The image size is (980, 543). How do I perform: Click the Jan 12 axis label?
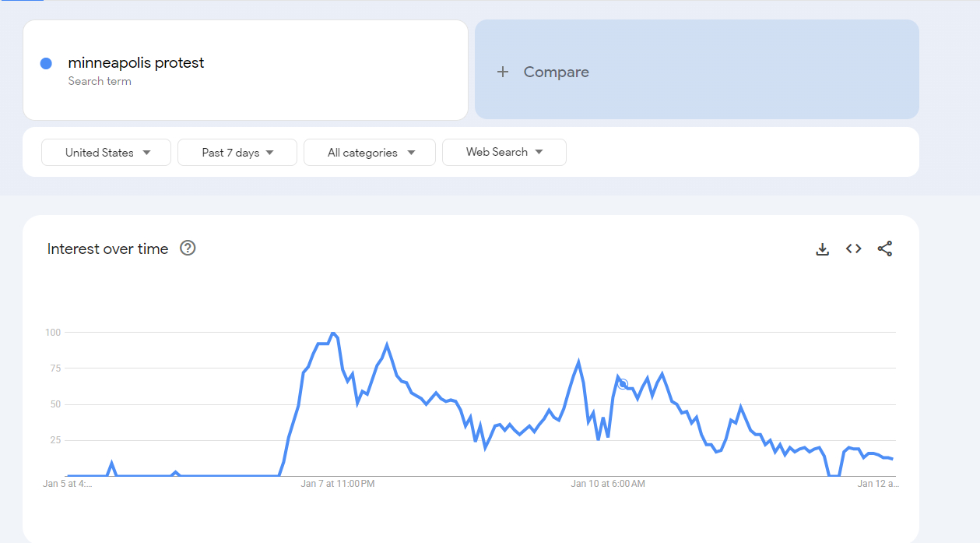tap(878, 484)
